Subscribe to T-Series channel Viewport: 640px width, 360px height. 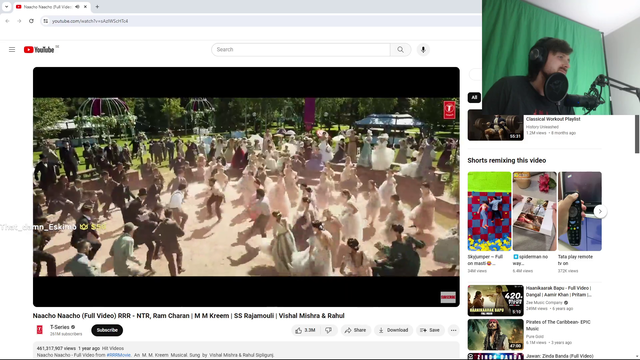(x=107, y=330)
